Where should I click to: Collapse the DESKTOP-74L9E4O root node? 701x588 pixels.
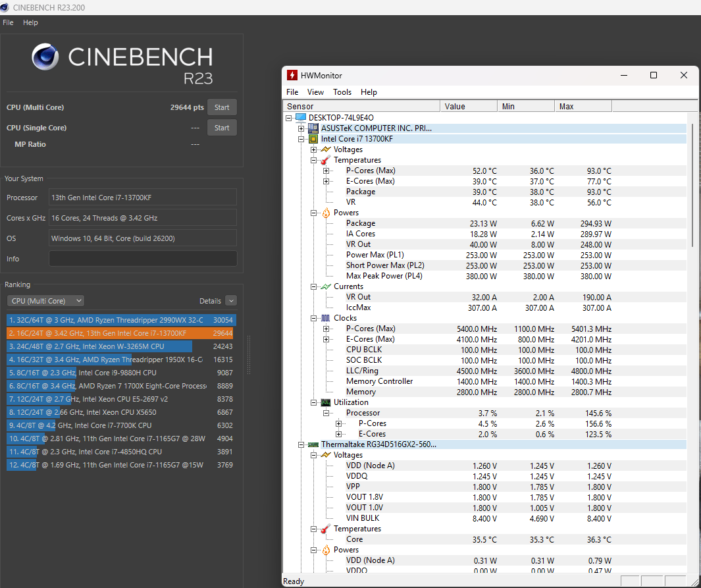point(289,118)
